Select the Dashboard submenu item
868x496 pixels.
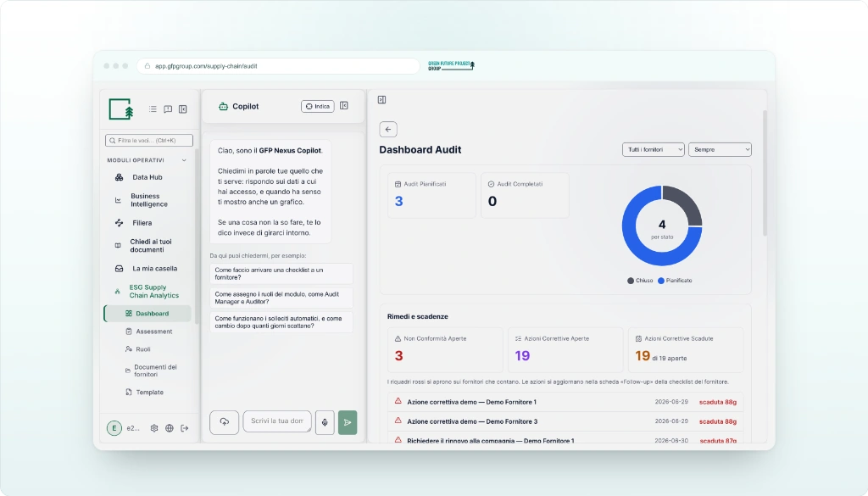coord(147,314)
